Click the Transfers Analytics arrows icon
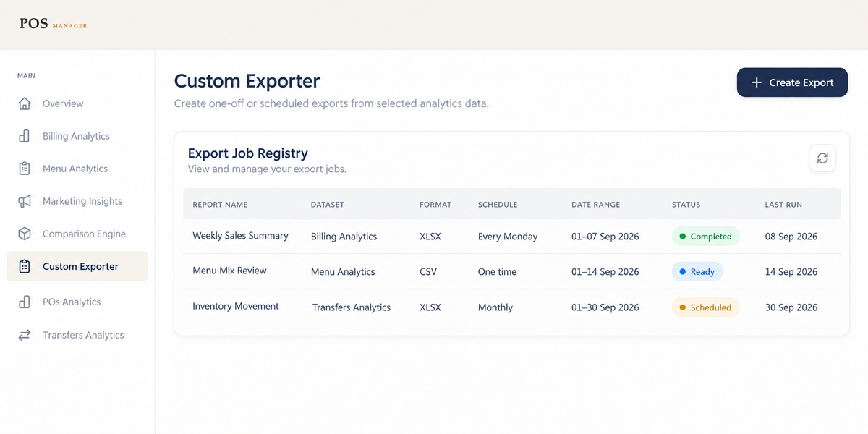 [x=25, y=335]
